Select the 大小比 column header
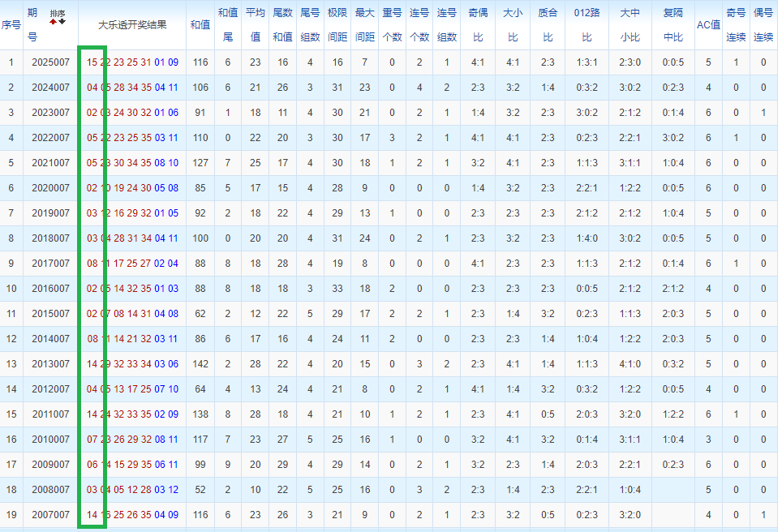 pyautogui.click(x=513, y=24)
